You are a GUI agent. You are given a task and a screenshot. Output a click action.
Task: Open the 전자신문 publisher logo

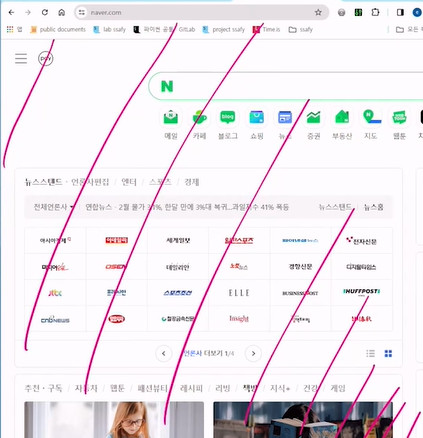[362, 240]
